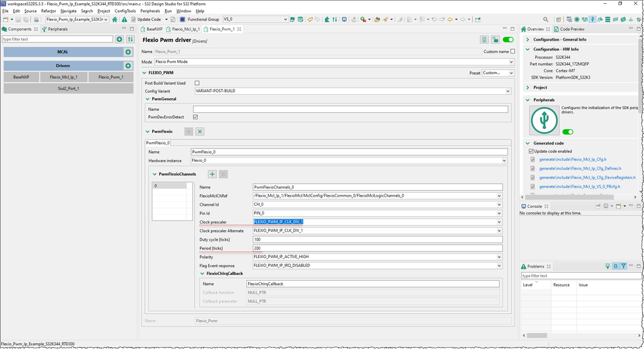Click the light bulb icon in Problems panel

pos(607,266)
